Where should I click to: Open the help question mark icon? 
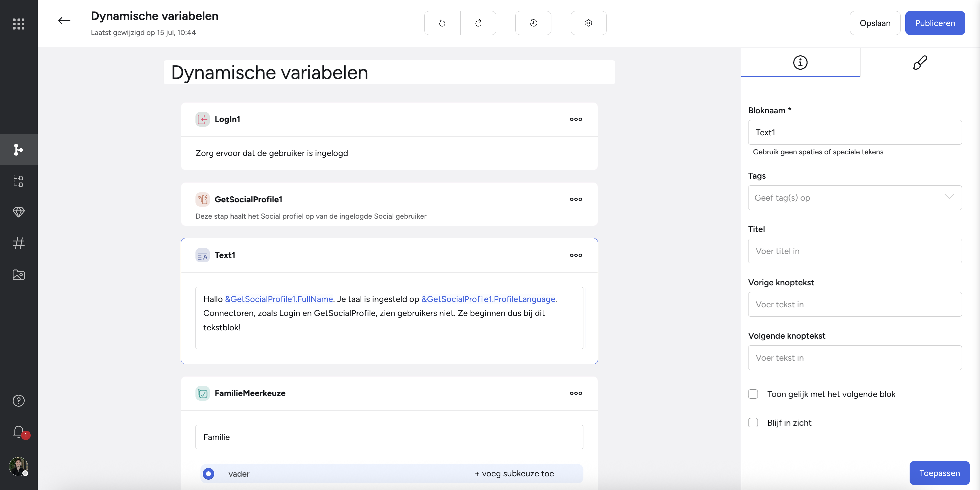pyautogui.click(x=19, y=401)
